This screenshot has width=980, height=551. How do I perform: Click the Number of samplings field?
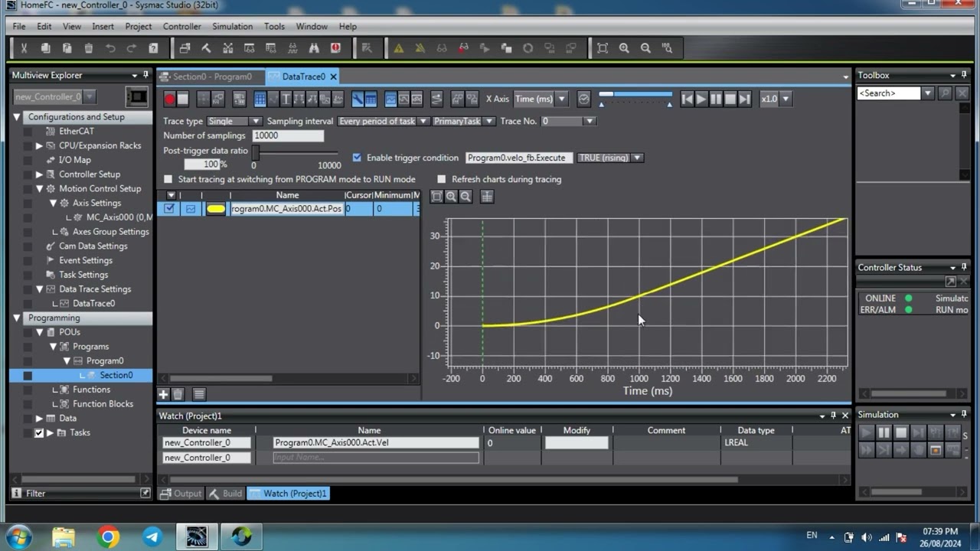point(288,135)
